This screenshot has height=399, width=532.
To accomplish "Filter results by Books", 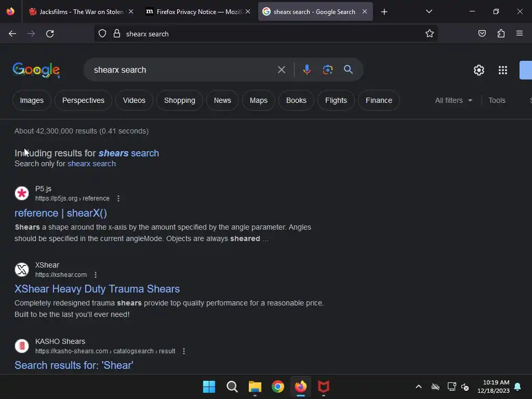I will pos(296,100).
